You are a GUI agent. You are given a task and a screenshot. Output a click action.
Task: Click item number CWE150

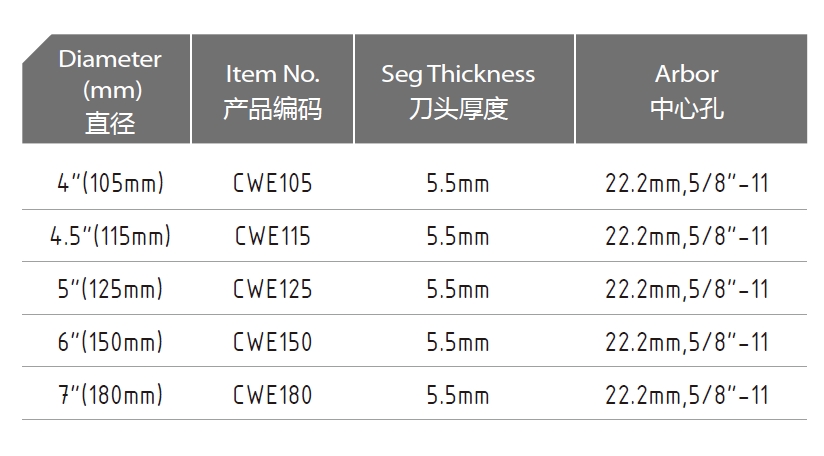pos(273,342)
